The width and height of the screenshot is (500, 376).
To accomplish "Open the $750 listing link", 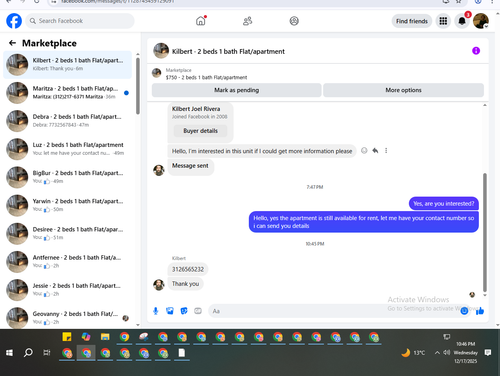I will pos(206,77).
